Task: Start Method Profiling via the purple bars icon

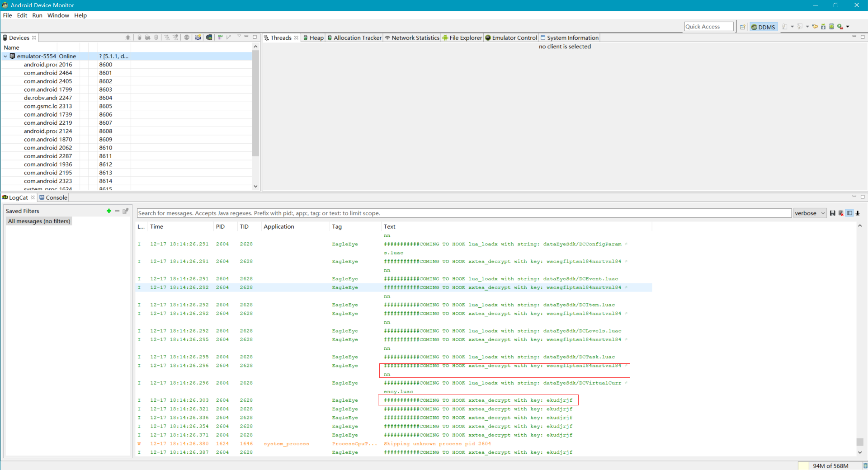Action: 220,38
